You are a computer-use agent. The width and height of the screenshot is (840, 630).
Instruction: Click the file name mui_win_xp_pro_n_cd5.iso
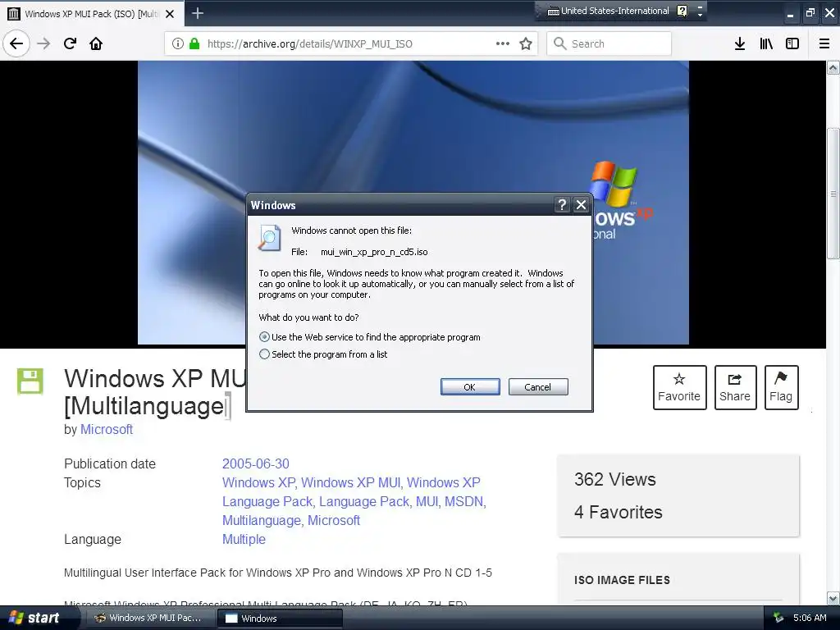click(x=374, y=252)
